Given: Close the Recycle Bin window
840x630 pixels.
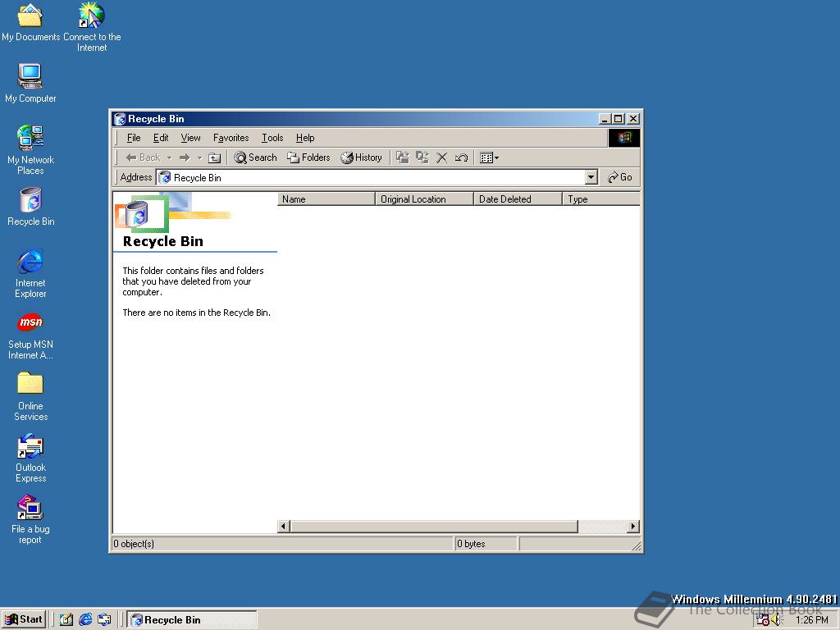Looking at the screenshot, I should [x=632, y=119].
